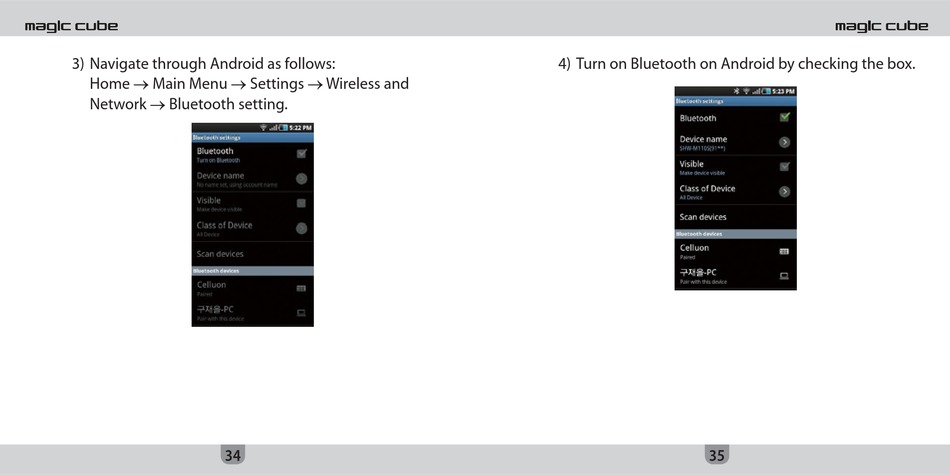Click the Celluon entry label on page 35
This screenshot has height=475, width=950.
[x=694, y=248]
